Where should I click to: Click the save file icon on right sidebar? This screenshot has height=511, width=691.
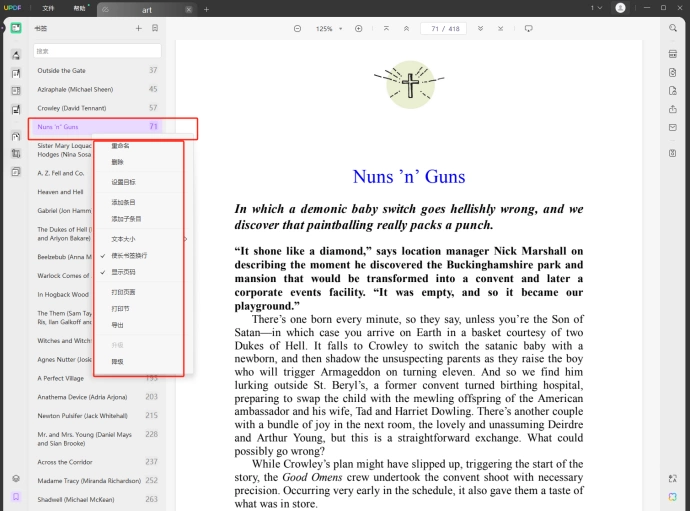[673, 153]
